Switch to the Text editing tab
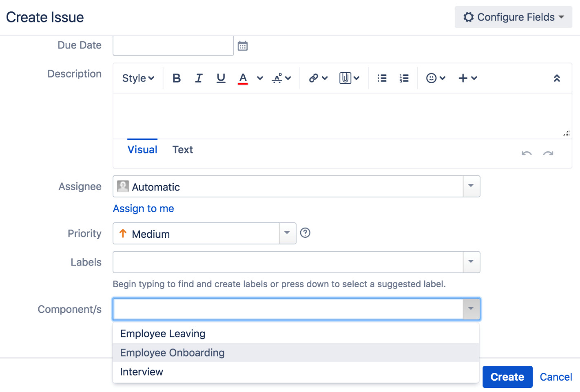Viewport: 580px width, 392px height. tap(182, 149)
